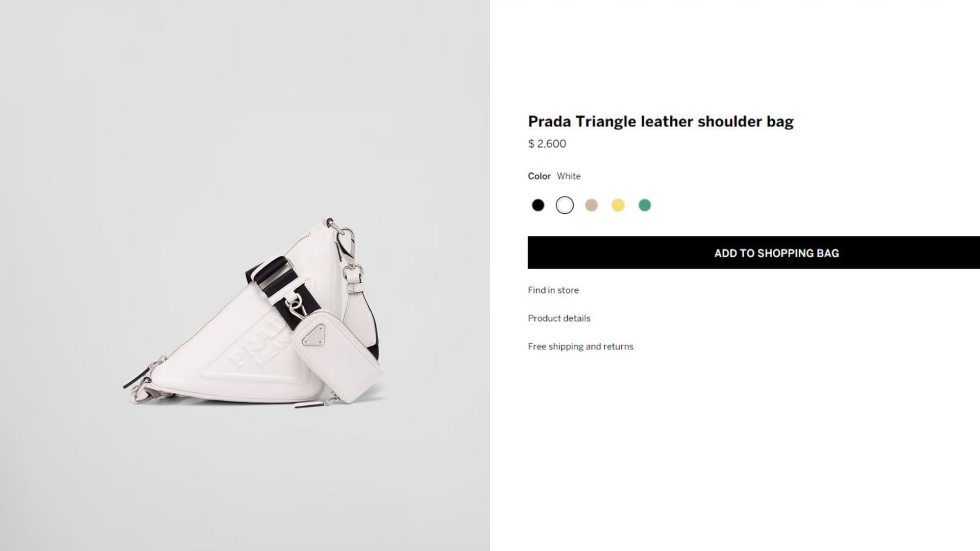Click the selected color name White
This screenshot has width=980, height=551.
569,176
